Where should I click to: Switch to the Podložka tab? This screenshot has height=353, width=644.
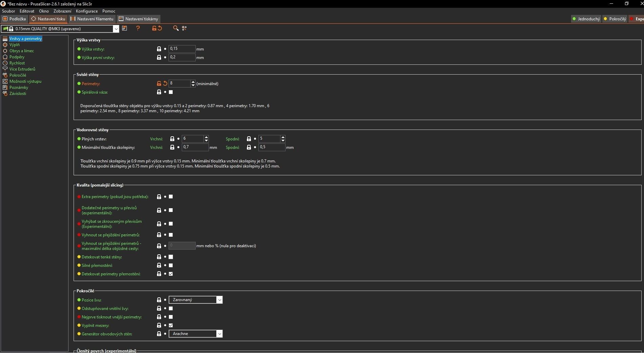15,19
